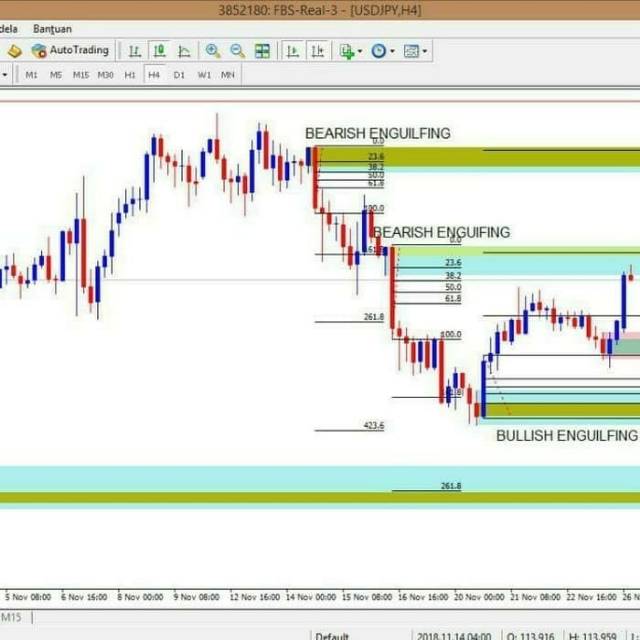
Task: Open the Bantuan menu
Action: point(52,29)
